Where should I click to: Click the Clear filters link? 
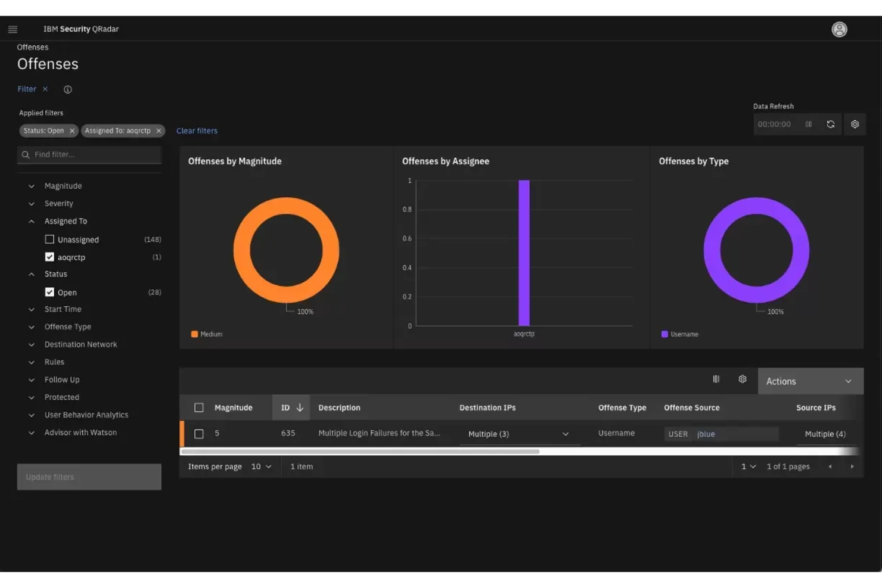[x=197, y=130]
